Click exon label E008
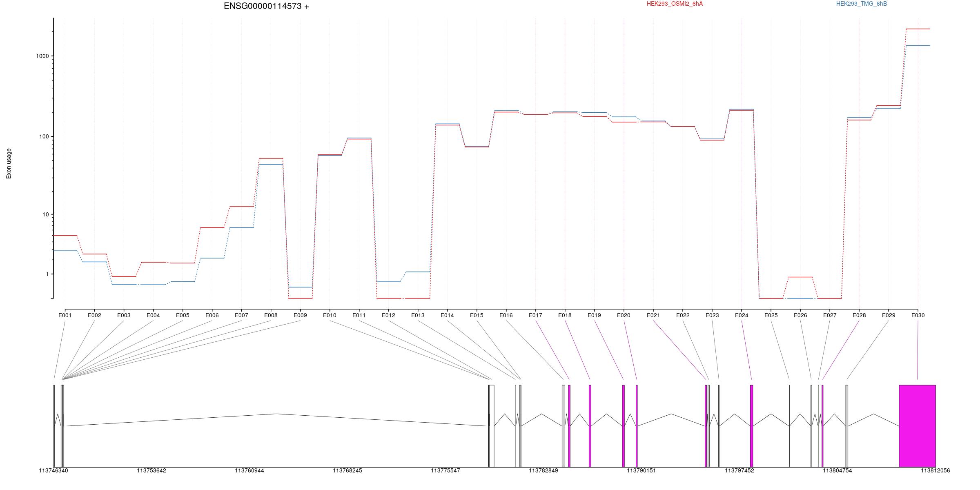This screenshot has height=490, width=980. tap(271, 315)
